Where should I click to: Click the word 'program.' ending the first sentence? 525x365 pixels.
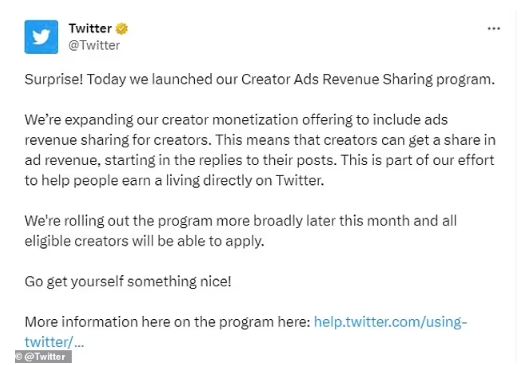point(465,80)
